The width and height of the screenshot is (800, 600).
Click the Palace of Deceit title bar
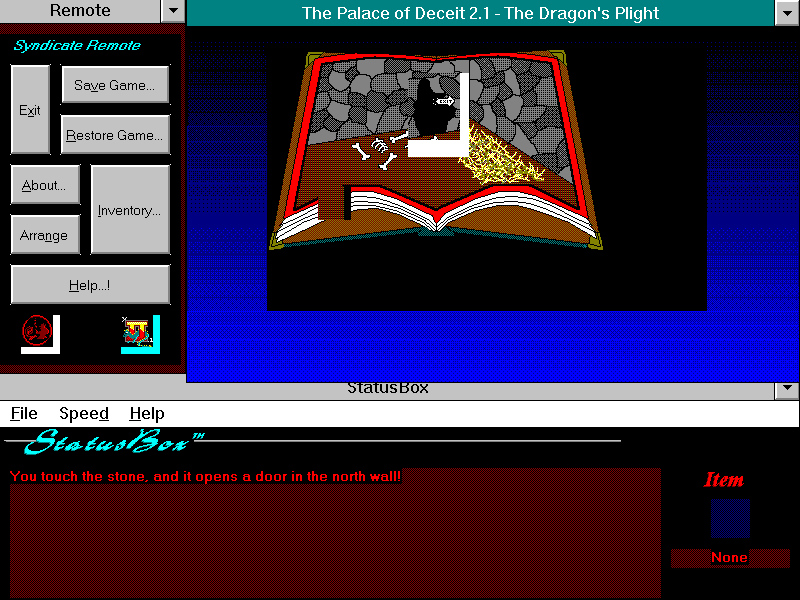[481, 13]
